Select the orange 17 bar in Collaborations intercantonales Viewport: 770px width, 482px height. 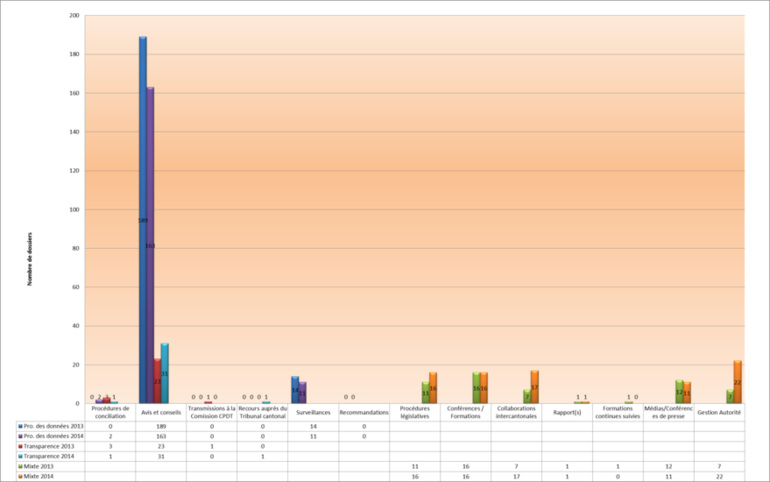(534, 386)
